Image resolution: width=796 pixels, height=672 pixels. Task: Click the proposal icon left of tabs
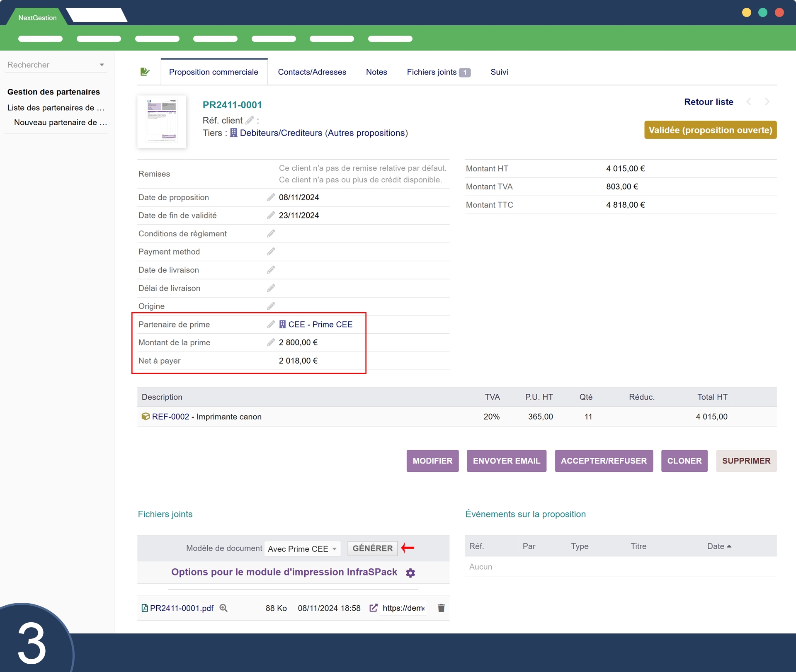(145, 72)
